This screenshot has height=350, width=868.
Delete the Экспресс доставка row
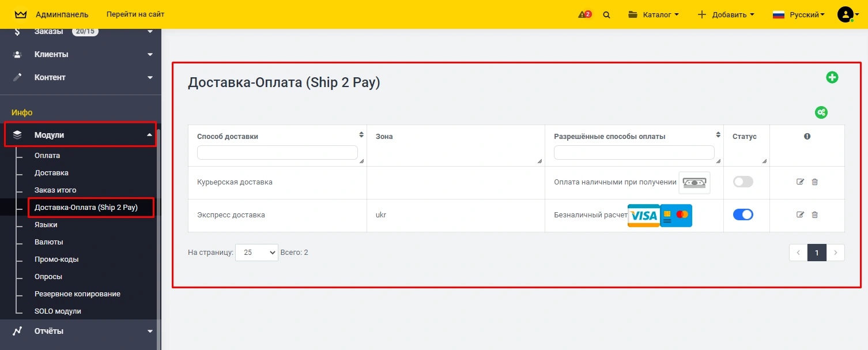814,215
